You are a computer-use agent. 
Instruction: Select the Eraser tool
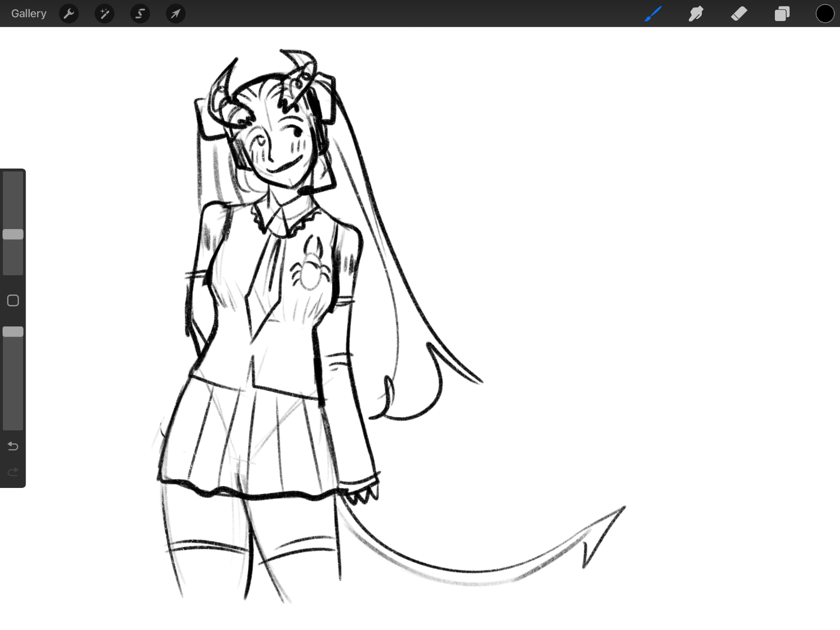pos(739,14)
